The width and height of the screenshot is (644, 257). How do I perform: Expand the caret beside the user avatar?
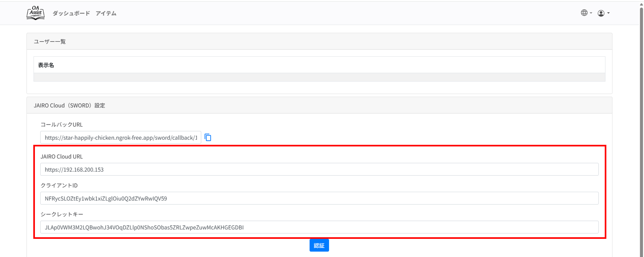[x=608, y=13]
